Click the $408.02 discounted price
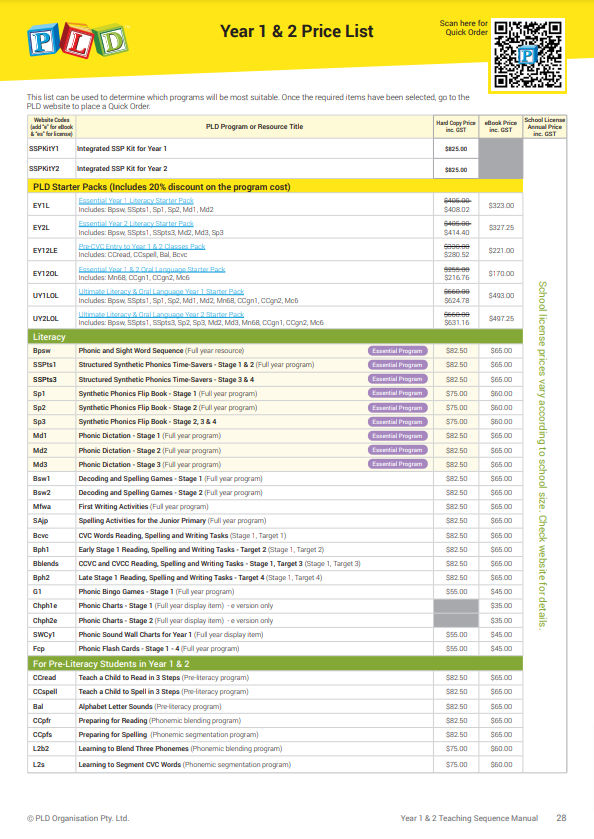Image resolution: width=594 pixels, height=839 pixels. pos(456,210)
